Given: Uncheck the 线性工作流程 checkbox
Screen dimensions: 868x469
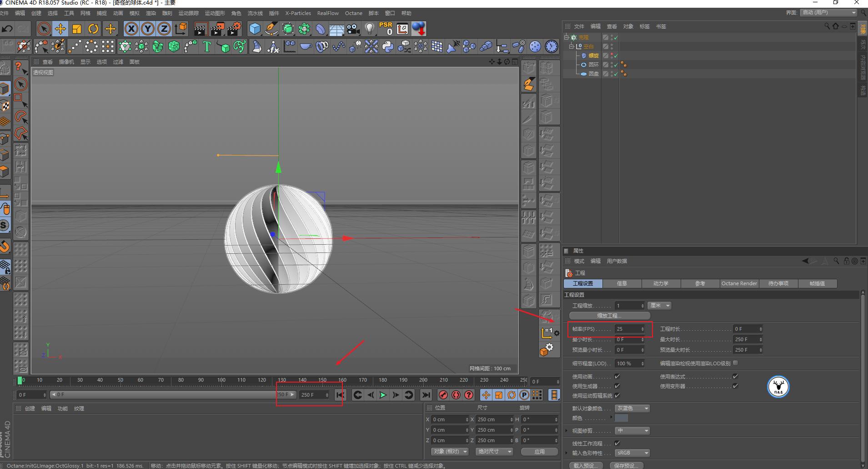Looking at the screenshot, I should (x=617, y=443).
